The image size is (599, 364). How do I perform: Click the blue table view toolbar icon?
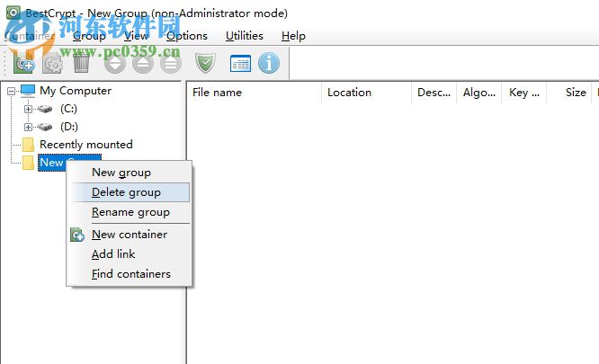[x=241, y=63]
